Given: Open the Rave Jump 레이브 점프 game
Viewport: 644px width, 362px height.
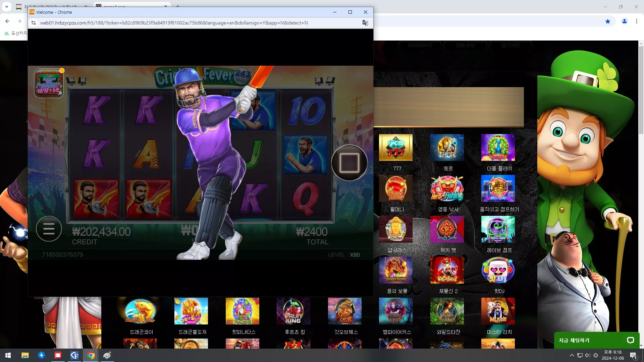Looking at the screenshot, I should (x=498, y=229).
